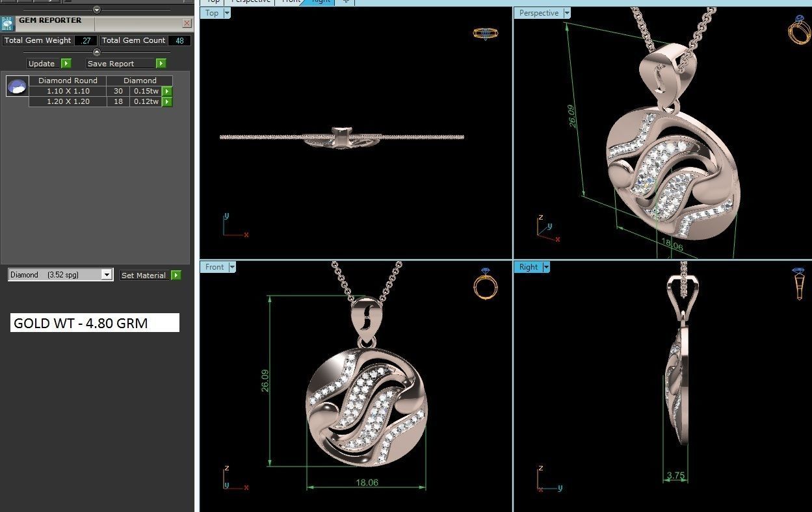Click the Perspective viewport title label

pyautogui.click(x=539, y=13)
